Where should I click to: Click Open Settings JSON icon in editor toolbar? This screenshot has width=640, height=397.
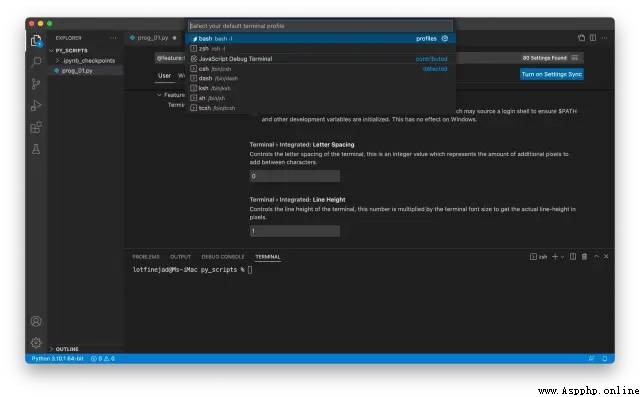coord(582,38)
